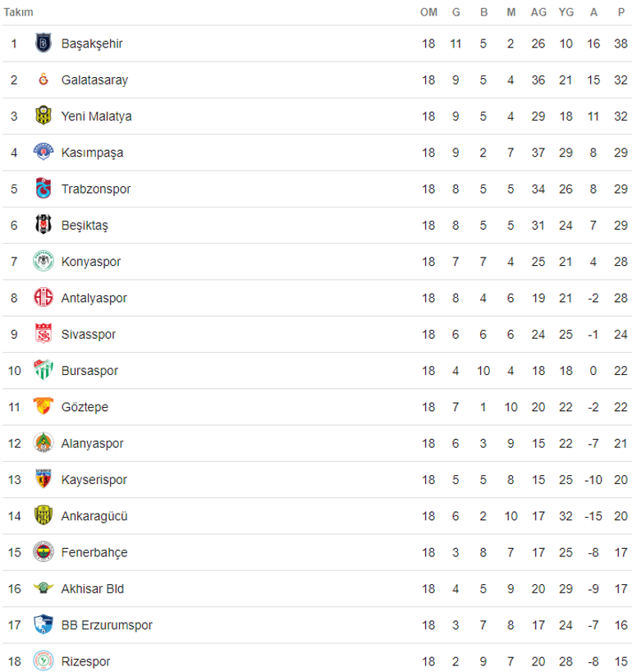Select the Ankaragücü team name
This screenshot has width=632, height=672.
point(94,516)
